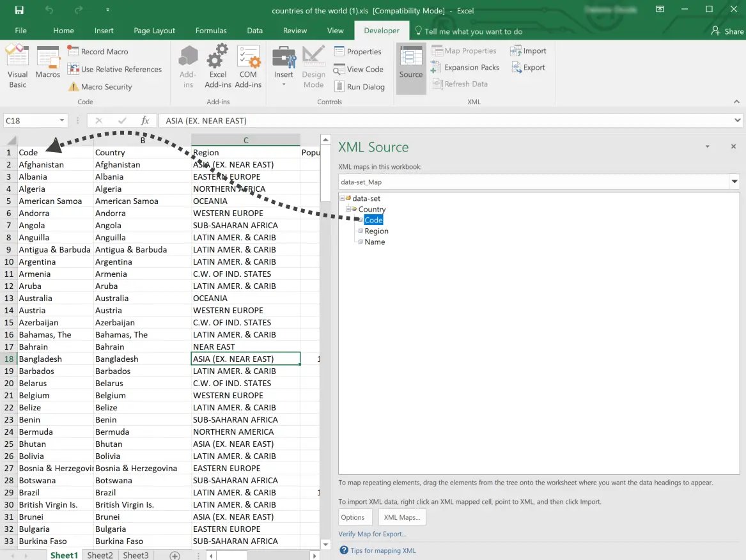746x560 pixels.
Task: Select the Name element in XML tree
Action: pyautogui.click(x=375, y=242)
